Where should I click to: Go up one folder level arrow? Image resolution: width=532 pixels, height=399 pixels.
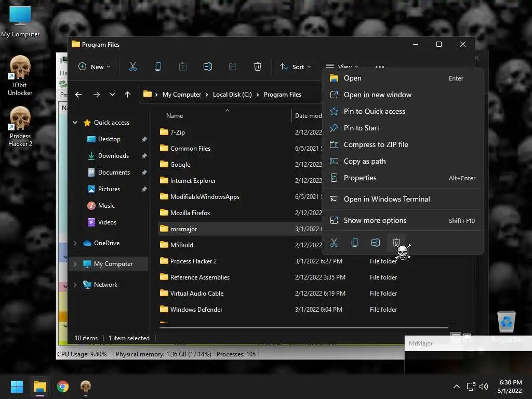(x=128, y=95)
